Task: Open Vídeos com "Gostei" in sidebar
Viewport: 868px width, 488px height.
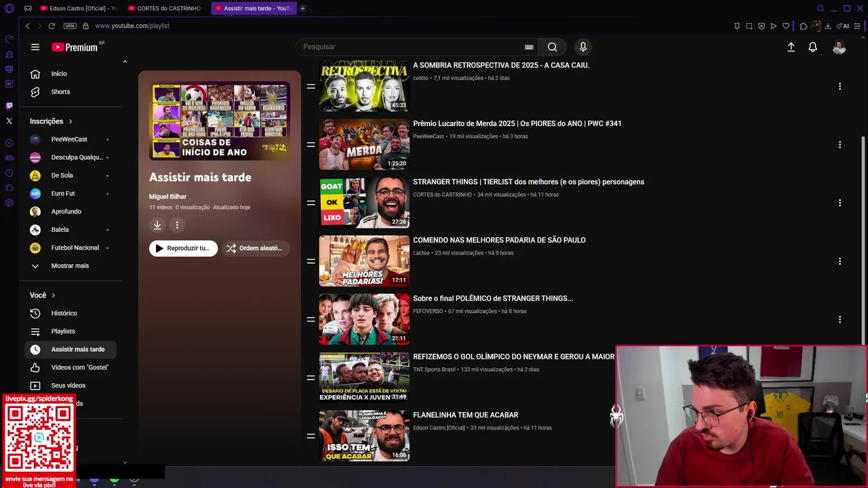Action: click(71, 367)
